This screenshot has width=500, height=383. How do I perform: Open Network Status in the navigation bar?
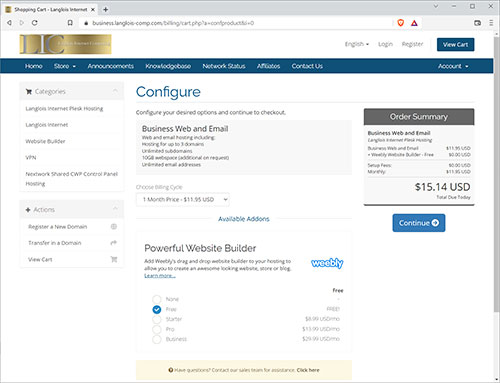click(224, 66)
